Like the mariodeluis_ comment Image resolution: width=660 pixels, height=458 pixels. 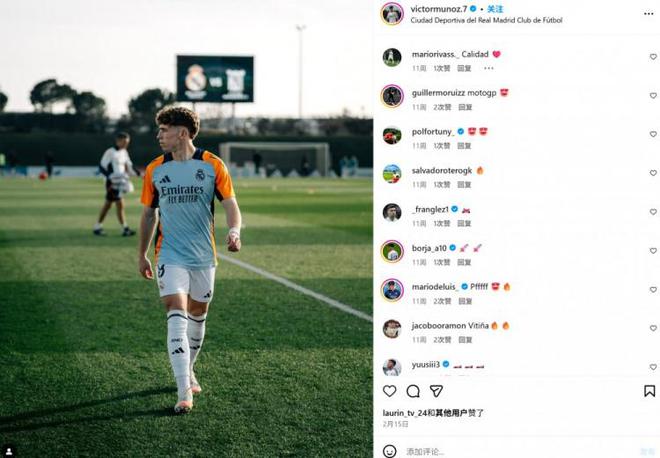coord(653,290)
